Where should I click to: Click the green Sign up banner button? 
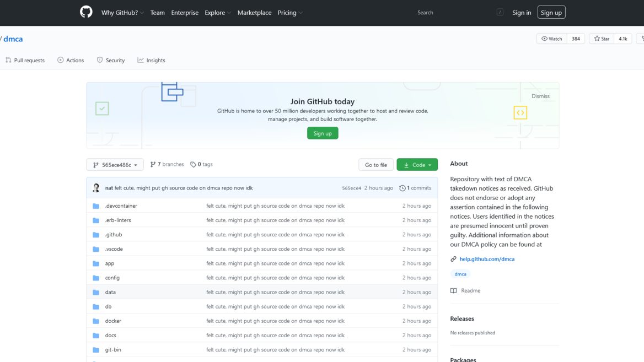click(323, 133)
